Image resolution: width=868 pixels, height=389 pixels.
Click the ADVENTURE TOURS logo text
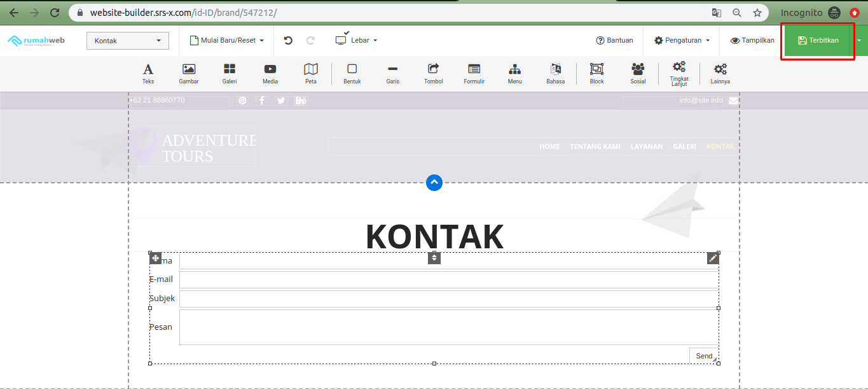[209, 148]
